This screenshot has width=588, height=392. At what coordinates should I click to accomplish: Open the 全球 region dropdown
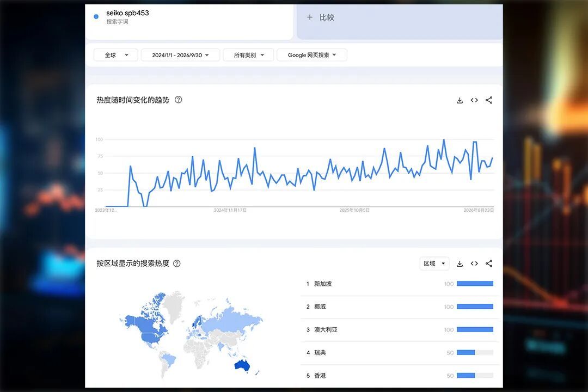[116, 55]
